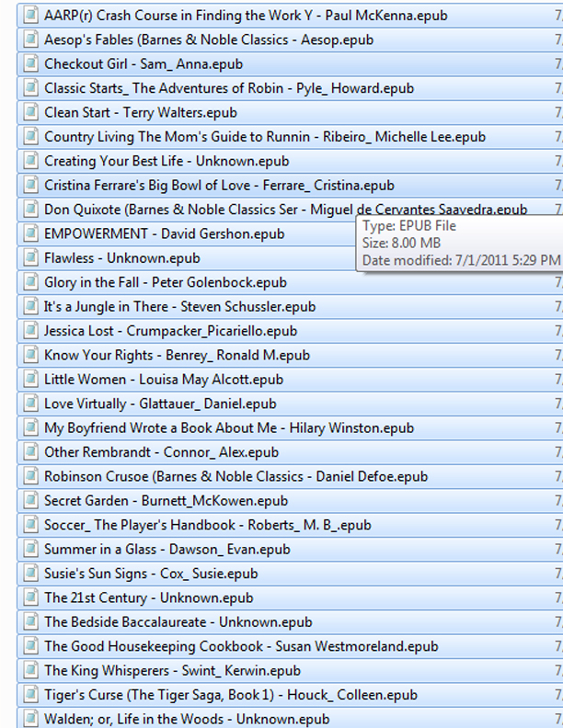
Task: Select The Good Housekeeping Cookbook - Susan Westmoreland name
Action: point(241,646)
